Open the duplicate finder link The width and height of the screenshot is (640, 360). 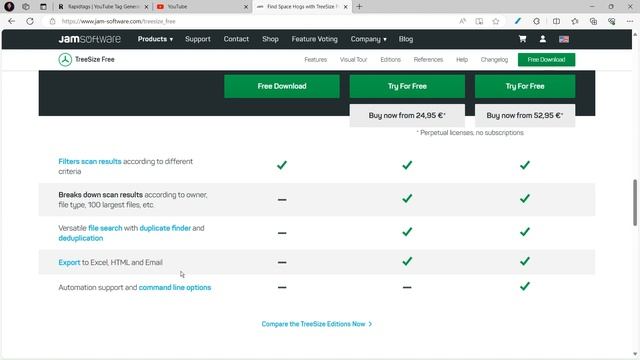(165, 228)
